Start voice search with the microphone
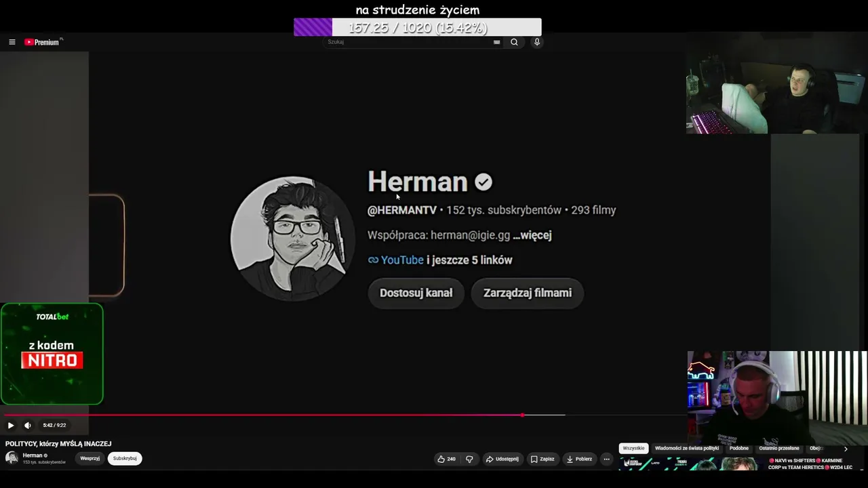This screenshot has height=488, width=868. 537,42
